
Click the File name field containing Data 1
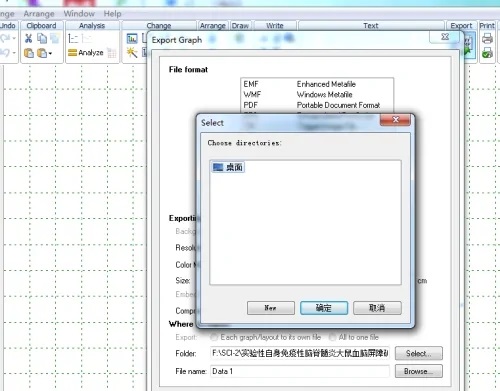300,371
